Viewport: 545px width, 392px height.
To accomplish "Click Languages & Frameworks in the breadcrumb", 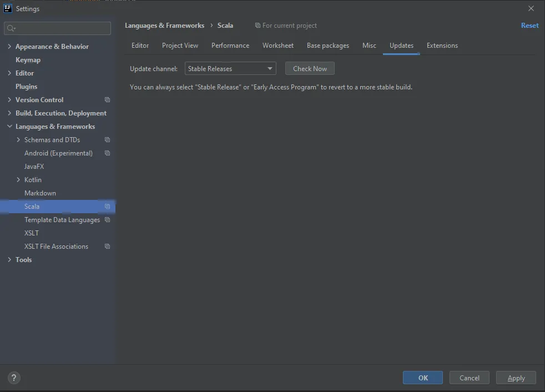I will tap(164, 26).
